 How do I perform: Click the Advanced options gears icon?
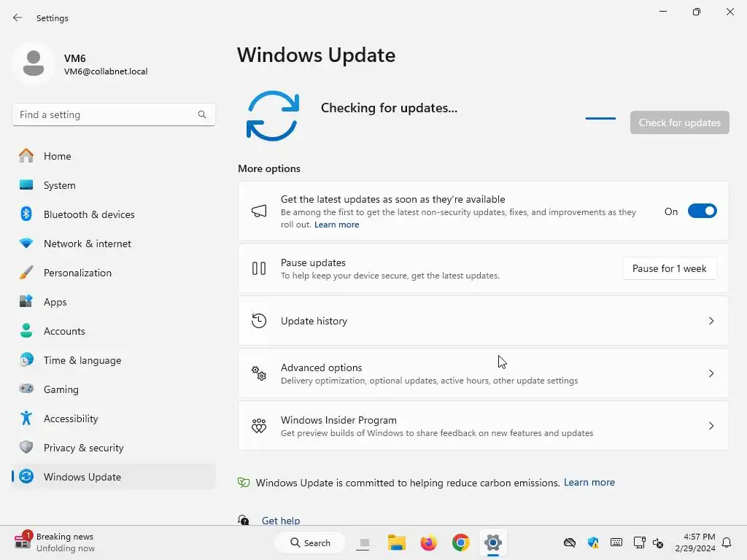point(259,373)
